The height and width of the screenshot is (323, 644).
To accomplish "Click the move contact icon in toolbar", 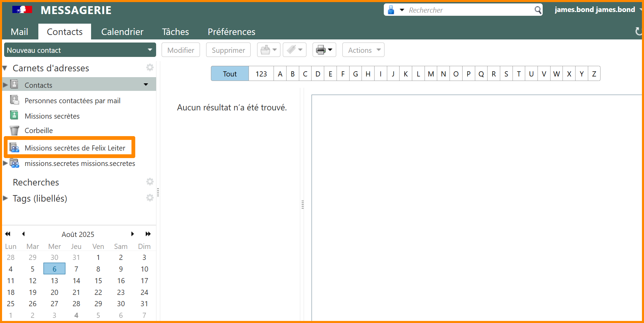I will [x=265, y=50].
